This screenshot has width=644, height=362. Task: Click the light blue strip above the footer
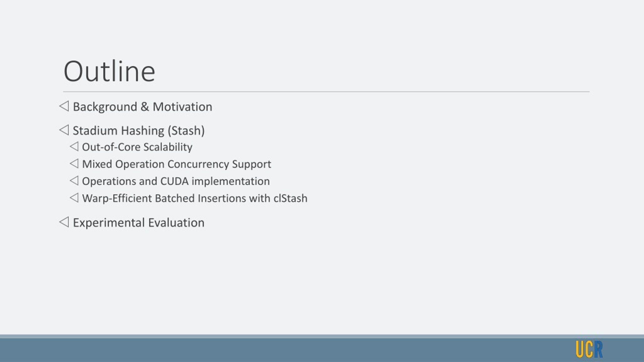(322, 336)
